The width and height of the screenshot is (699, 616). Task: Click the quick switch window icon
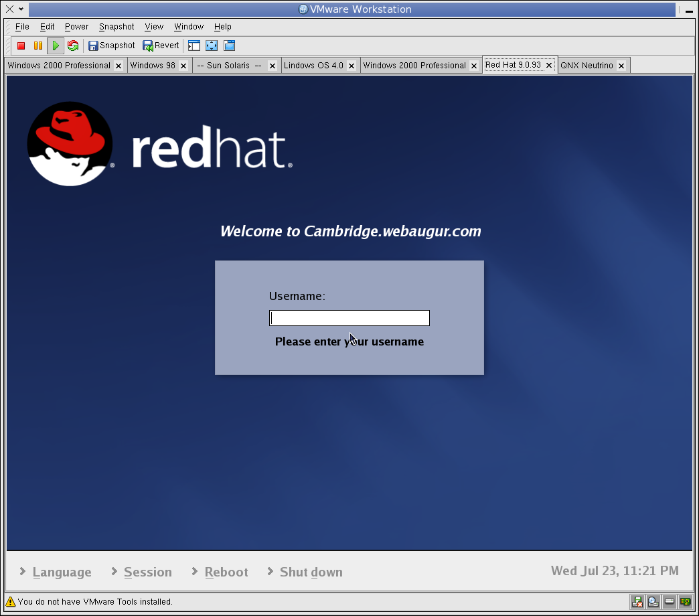click(x=229, y=46)
